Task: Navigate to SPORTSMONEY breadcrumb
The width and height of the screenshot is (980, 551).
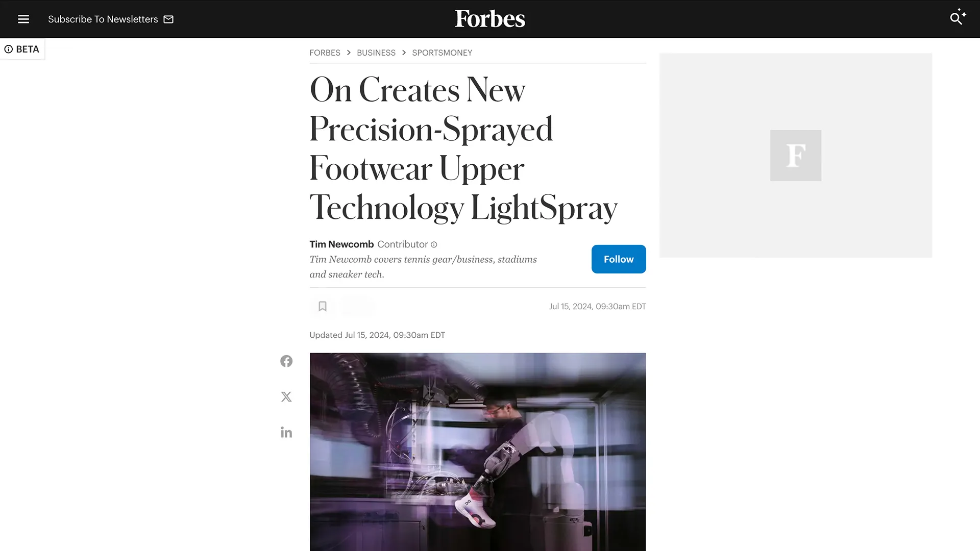Action: 442,53
